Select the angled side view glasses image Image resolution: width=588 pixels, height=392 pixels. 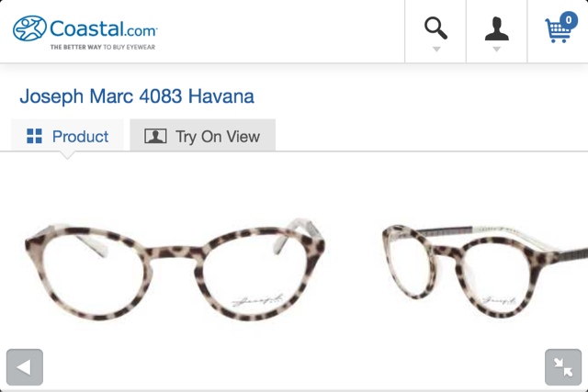click(x=485, y=271)
